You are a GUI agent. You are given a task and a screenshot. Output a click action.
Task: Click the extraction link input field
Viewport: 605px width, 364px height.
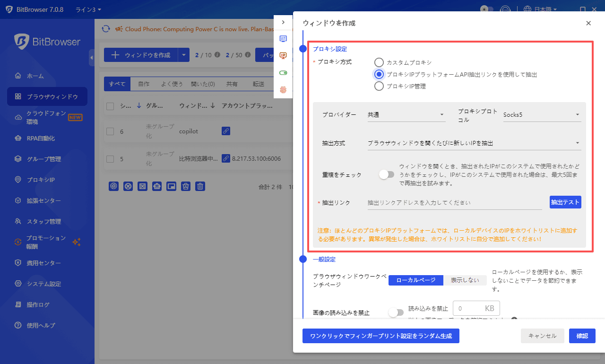(454, 202)
